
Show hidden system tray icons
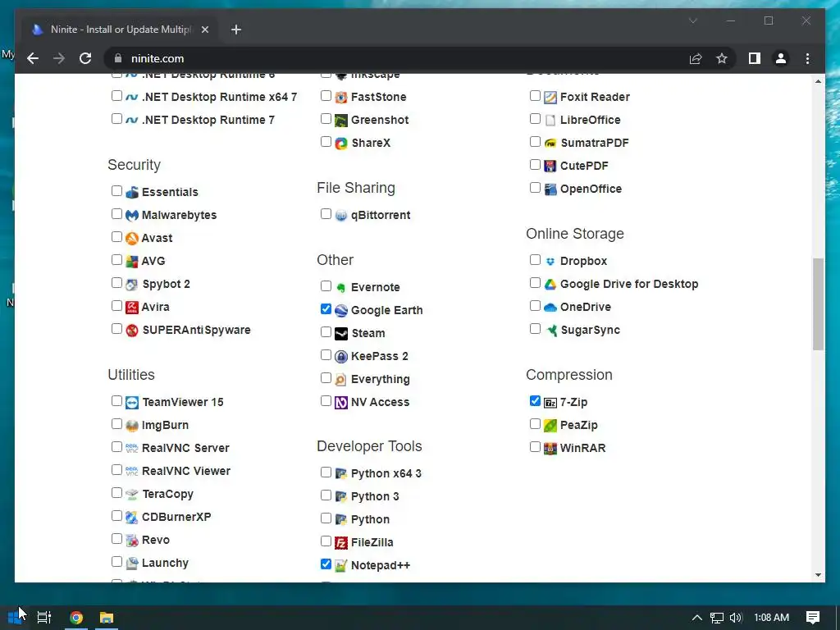click(x=697, y=618)
